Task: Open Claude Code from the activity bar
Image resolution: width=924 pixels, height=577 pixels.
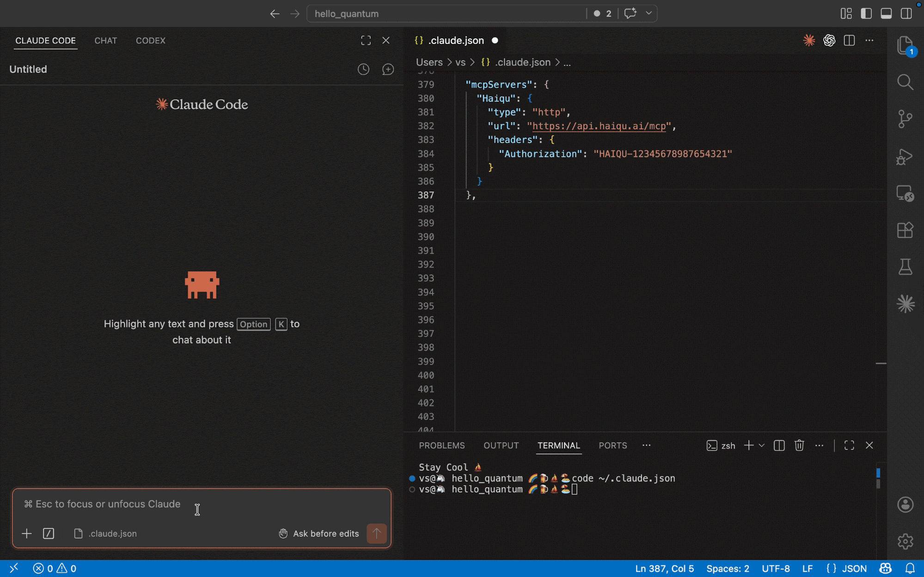Action: (905, 304)
